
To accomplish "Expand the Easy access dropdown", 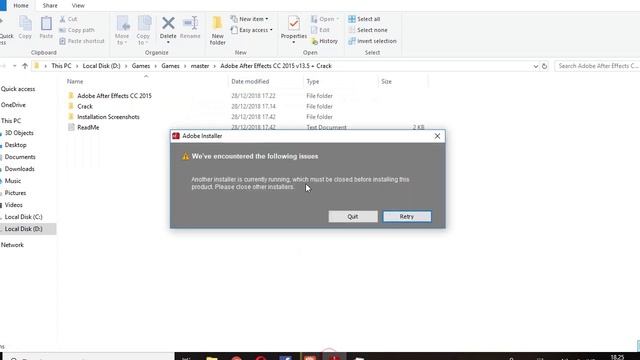I will [x=251, y=30].
